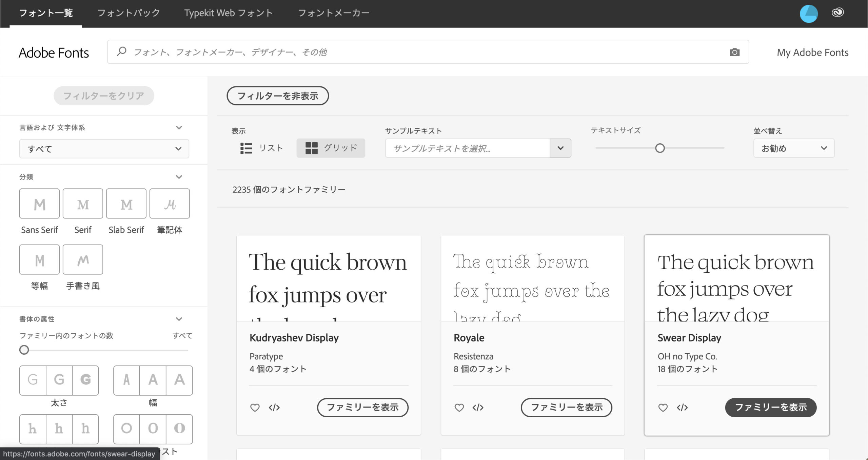The image size is (868, 460).
Task: Click the list view icon
Action: [x=246, y=148]
